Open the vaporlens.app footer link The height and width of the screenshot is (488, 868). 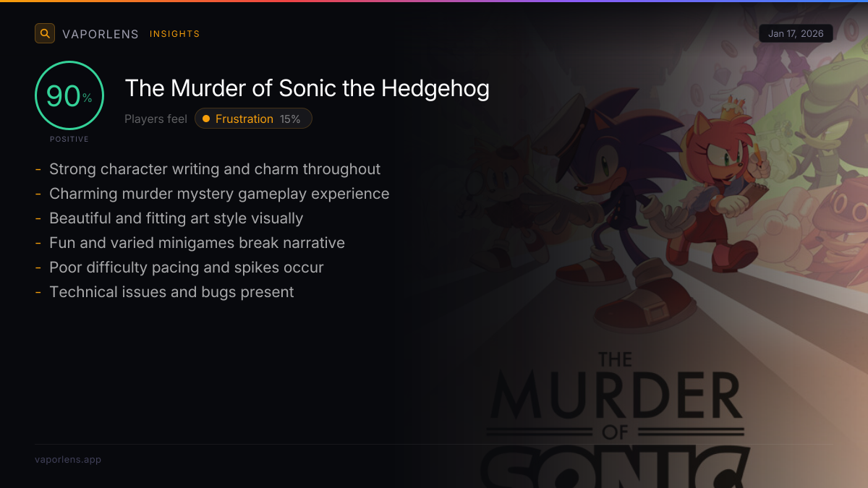tap(68, 460)
